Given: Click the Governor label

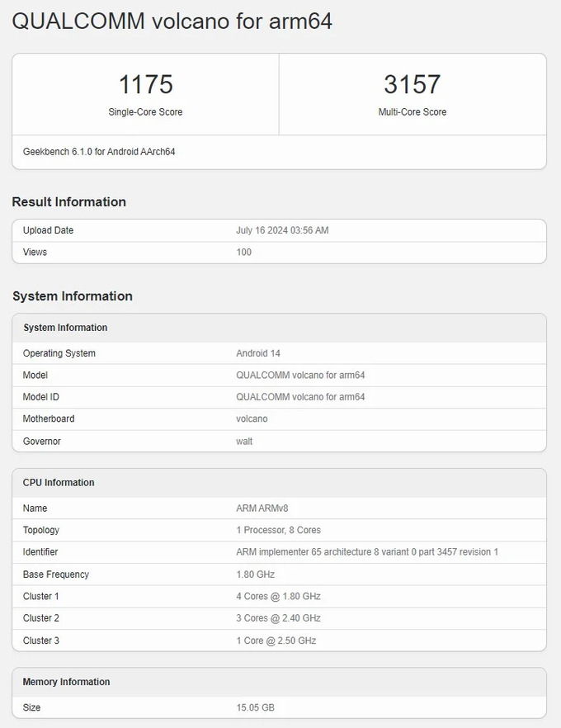Looking at the screenshot, I should tap(42, 441).
